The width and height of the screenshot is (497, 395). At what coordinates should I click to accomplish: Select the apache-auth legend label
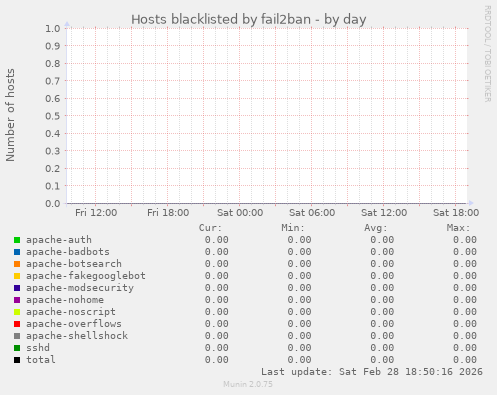(x=59, y=240)
